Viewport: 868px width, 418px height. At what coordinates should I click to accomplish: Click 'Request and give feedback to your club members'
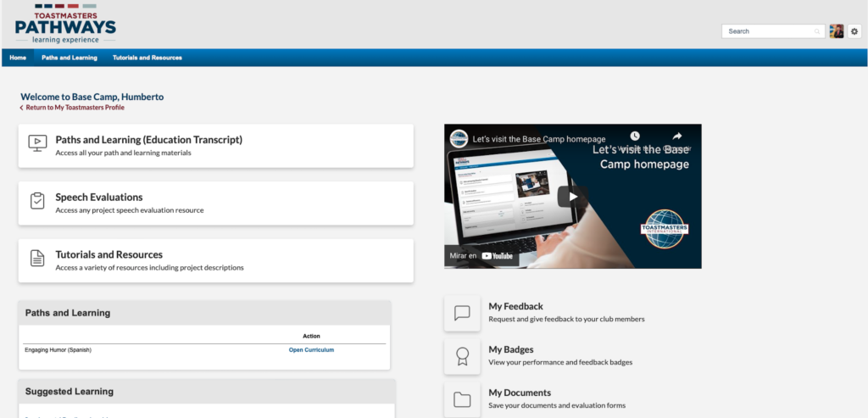tap(566, 319)
